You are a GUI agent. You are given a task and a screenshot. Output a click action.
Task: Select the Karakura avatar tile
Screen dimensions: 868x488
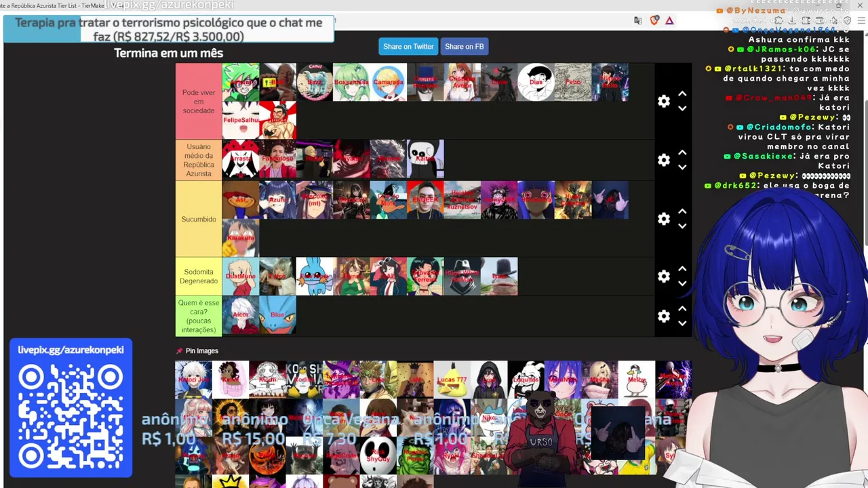241,238
